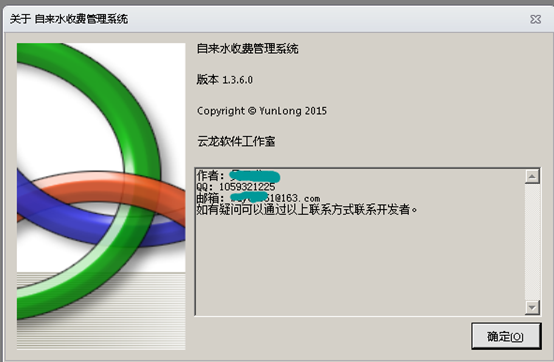Click the 版本 1.3.6.0 version text
This screenshot has height=362, width=554.
point(225,80)
